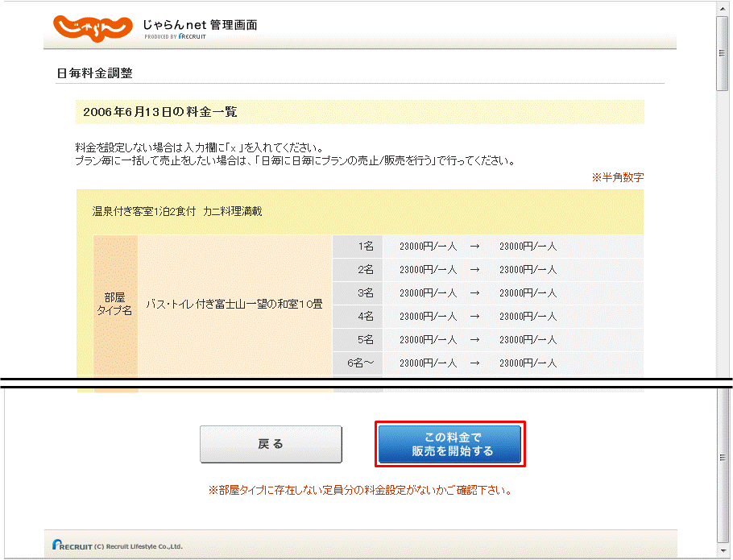Click the plan name 「温泉付き客室1泊2食付 カニ料理満載」
The width and height of the screenshot is (733, 560).
coord(177,211)
